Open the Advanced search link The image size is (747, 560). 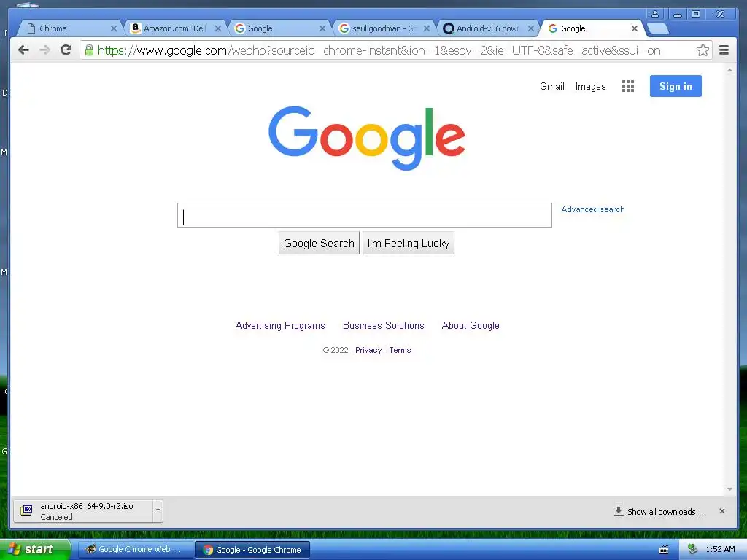tap(592, 209)
